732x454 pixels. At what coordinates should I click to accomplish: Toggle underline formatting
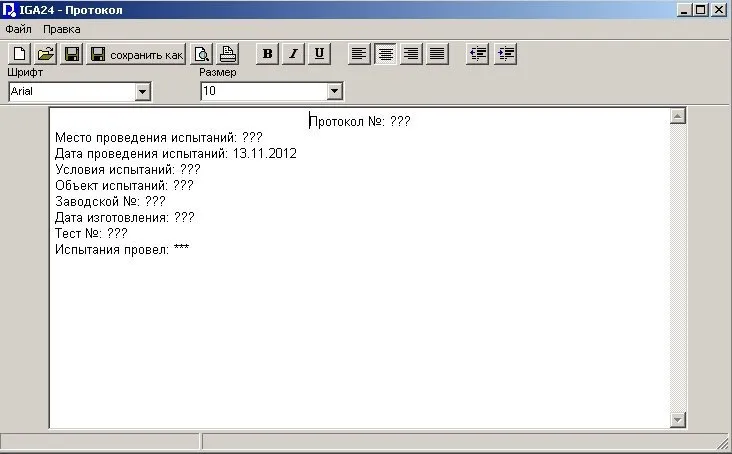point(319,54)
